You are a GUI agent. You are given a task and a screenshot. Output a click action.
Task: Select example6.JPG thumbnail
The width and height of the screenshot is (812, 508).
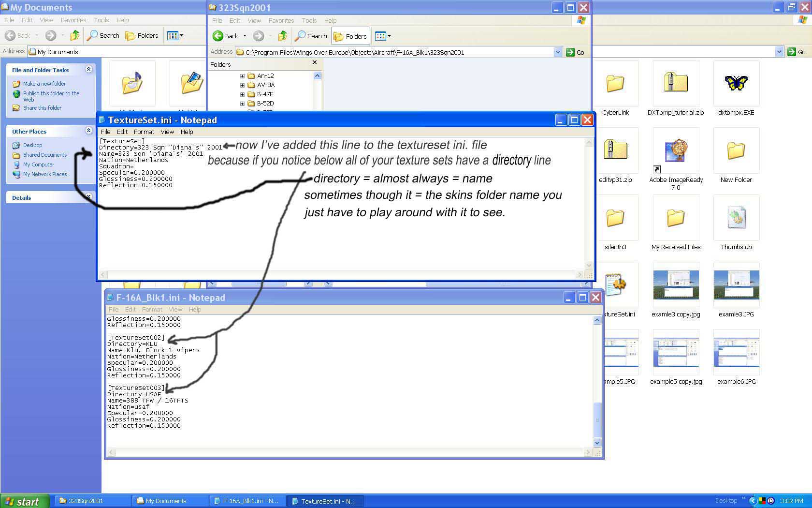(736, 353)
